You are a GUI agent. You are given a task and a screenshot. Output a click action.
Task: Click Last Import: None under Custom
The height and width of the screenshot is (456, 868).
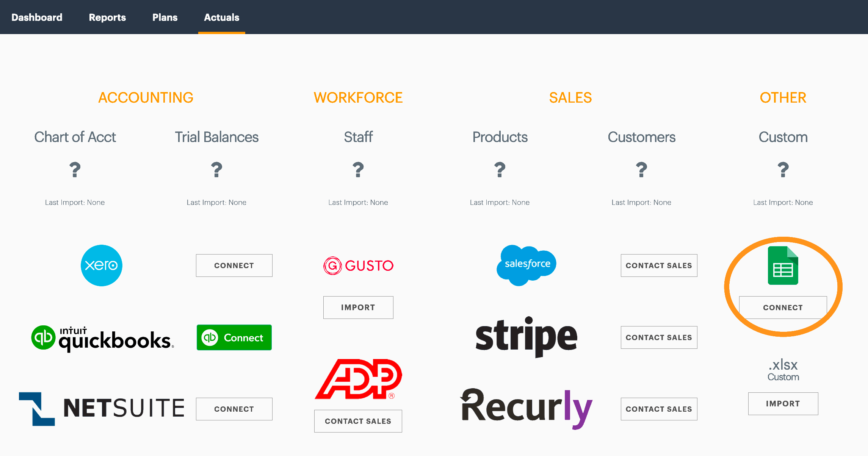(x=783, y=203)
